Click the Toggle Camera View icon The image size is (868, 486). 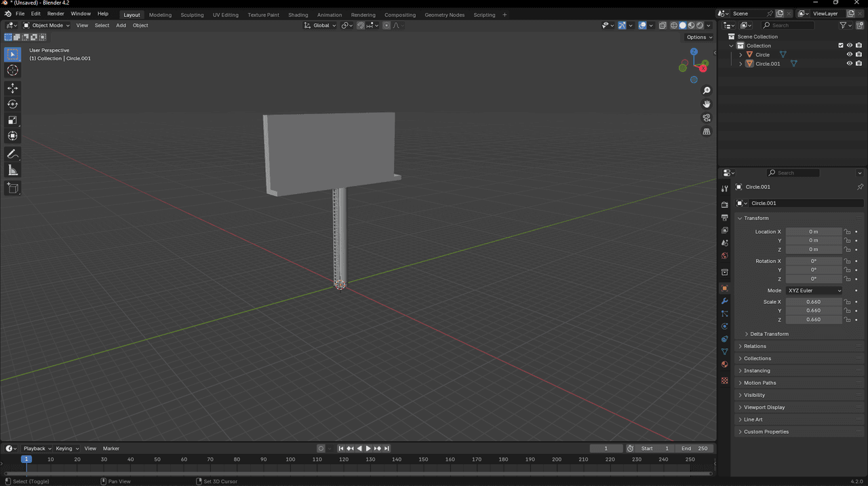[707, 118]
